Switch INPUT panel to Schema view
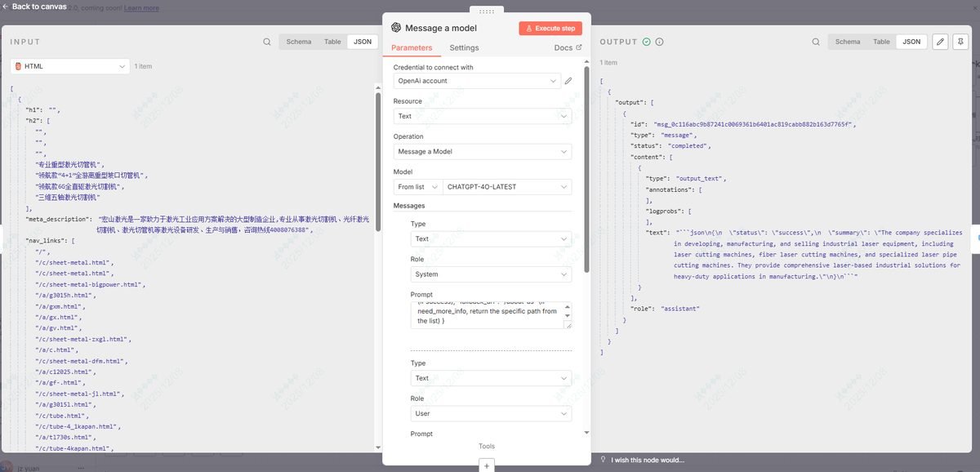Screen dimensions: 980x472 298,42
